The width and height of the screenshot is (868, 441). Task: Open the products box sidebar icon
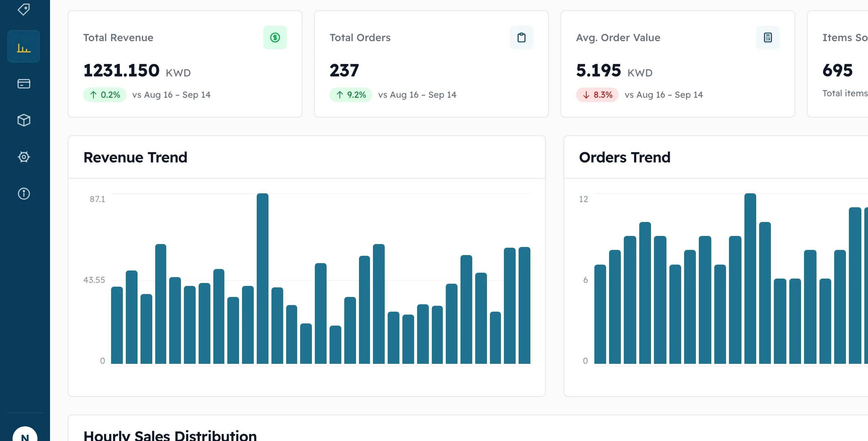tap(24, 120)
